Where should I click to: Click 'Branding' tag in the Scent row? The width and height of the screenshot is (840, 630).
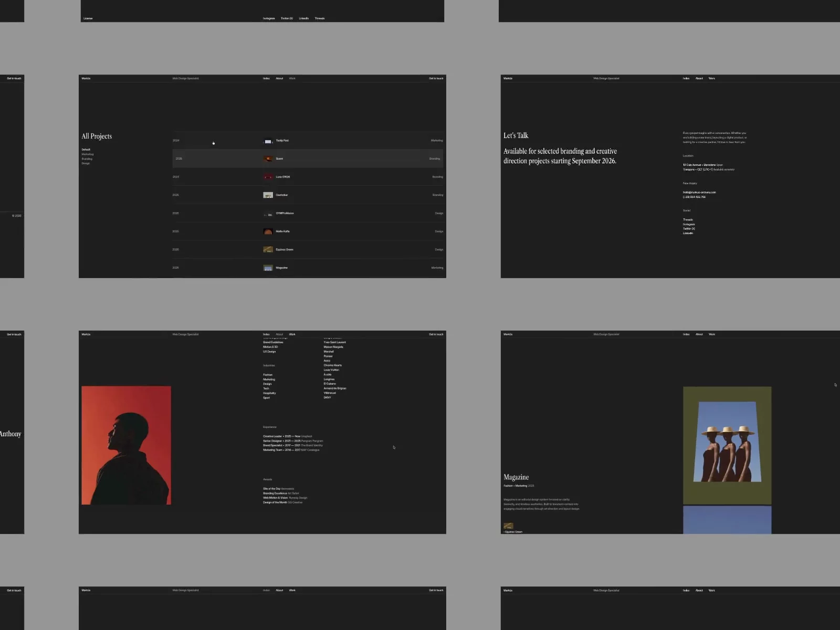tap(435, 159)
